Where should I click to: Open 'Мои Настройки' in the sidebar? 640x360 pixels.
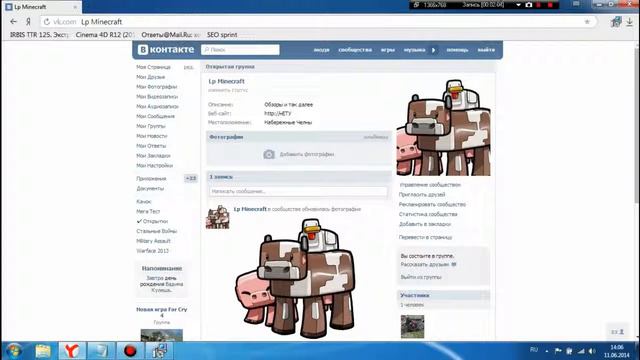pos(155,165)
